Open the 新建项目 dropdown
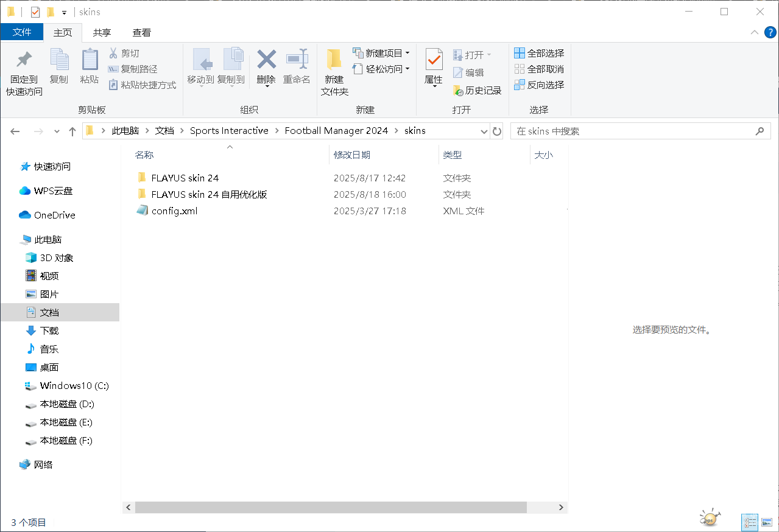The height and width of the screenshot is (532, 779). (381, 54)
